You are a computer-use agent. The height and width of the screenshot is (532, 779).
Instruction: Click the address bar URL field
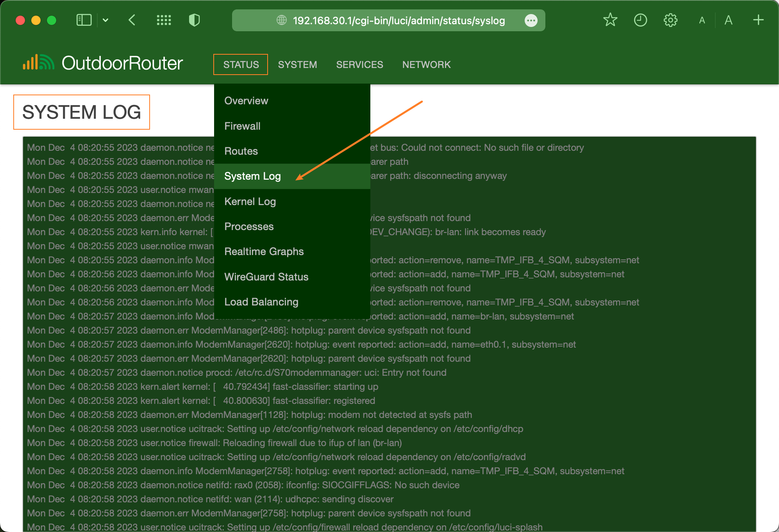398,20
